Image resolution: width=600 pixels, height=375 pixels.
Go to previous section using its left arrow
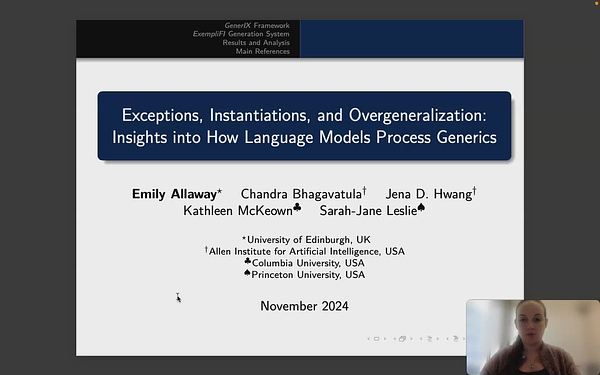tap(448, 339)
